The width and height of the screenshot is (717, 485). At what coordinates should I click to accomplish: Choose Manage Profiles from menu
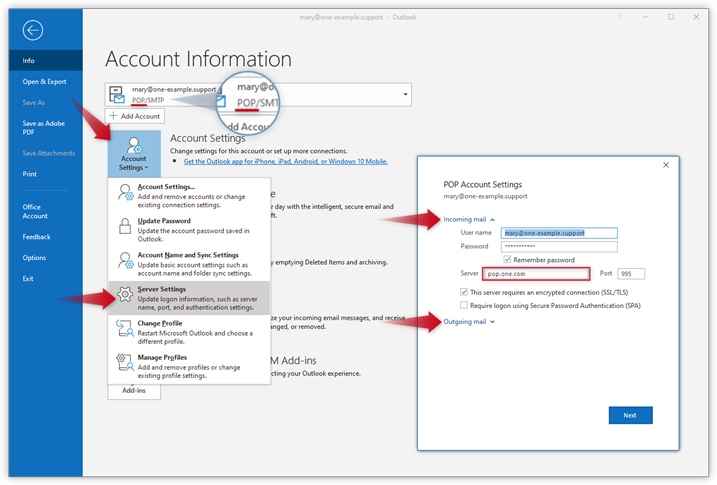[x=189, y=366]
